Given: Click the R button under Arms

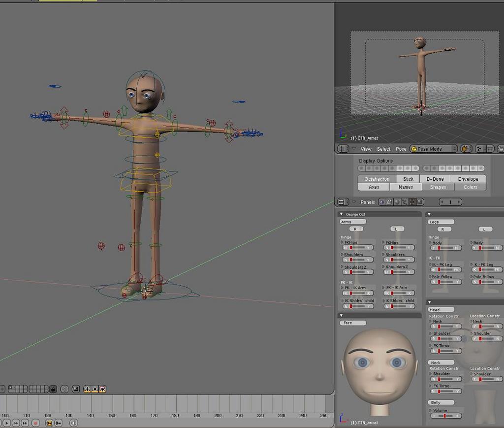Looking at the screenshot, I should [x=356, y=229].
